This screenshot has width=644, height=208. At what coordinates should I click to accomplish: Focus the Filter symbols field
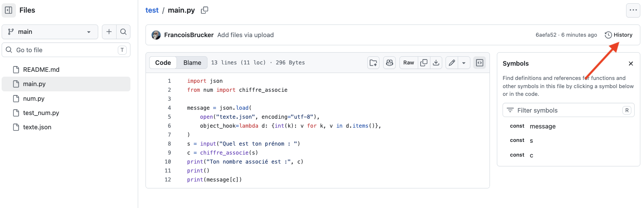tap(569, 110)
